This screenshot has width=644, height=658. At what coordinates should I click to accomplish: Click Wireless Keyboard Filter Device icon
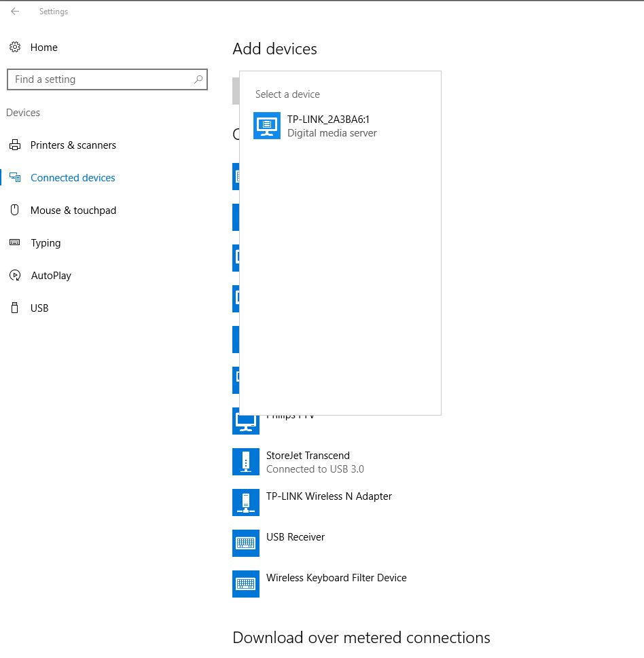point(246,584)
